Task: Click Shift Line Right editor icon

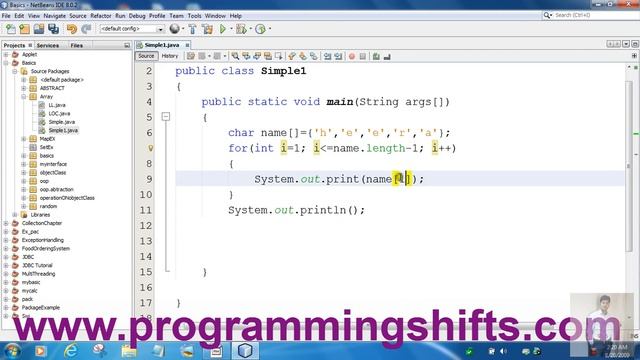Action: coord(338,56)
